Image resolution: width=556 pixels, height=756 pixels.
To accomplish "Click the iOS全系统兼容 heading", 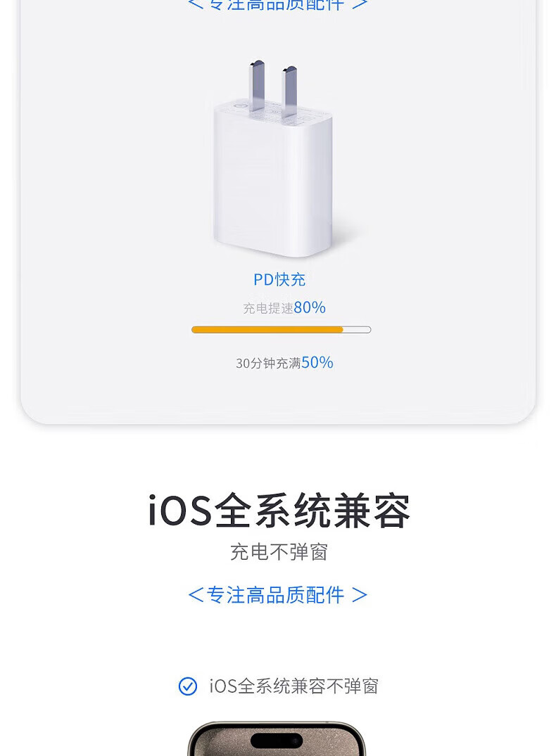I will [279, 511].
